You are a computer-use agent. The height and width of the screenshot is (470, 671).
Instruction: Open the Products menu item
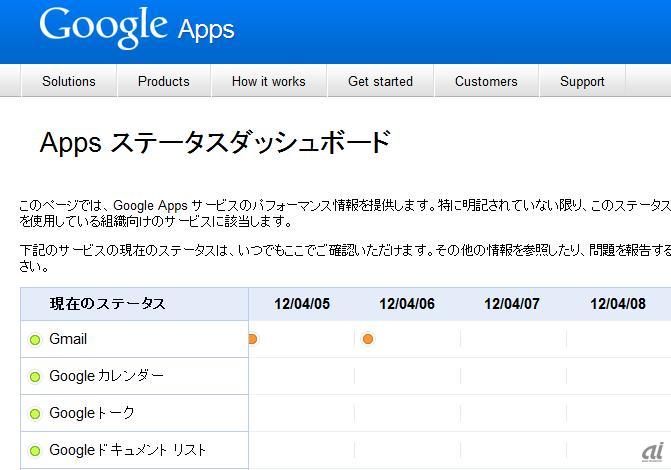click(163, 81)
